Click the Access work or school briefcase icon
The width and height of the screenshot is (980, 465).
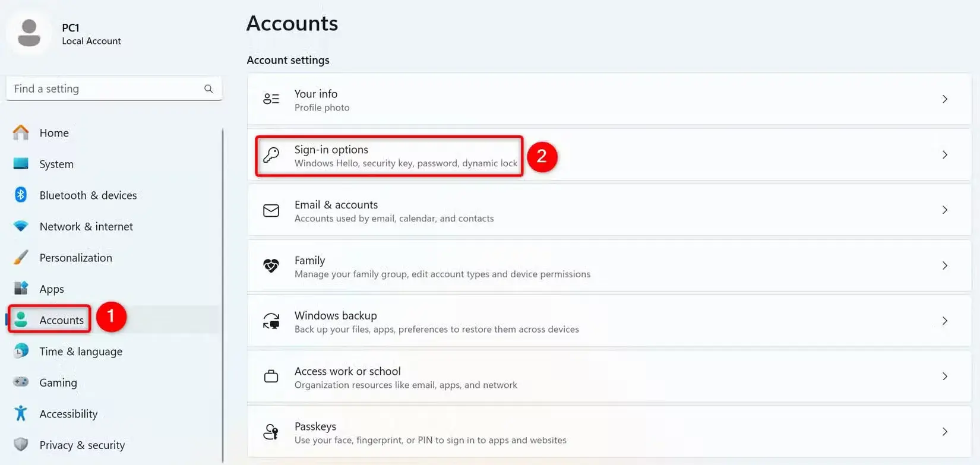(271, 377)
